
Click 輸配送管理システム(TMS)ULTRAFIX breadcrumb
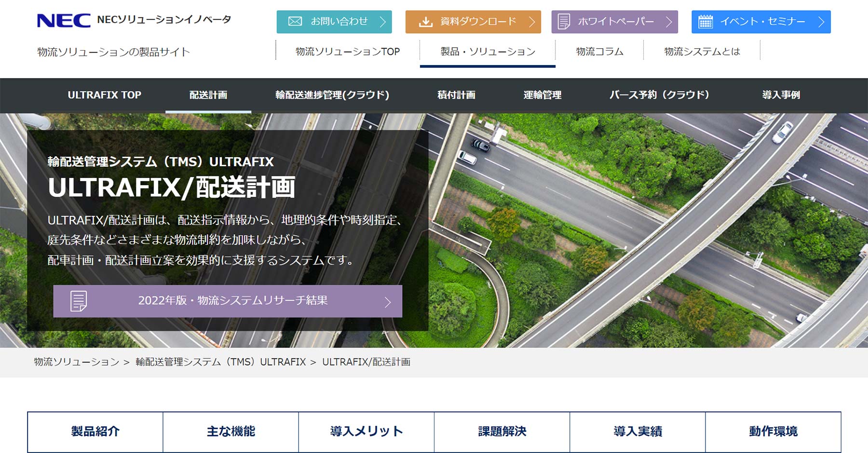[221, 362]
